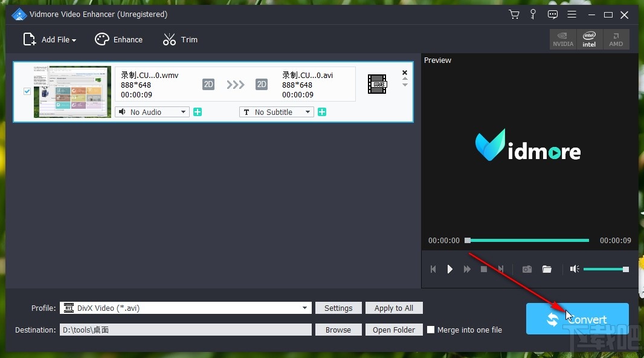Enable Merge into one file
The width and height of the screenshot is (644, 358).
pyautogui.click(x=430, y=330)
